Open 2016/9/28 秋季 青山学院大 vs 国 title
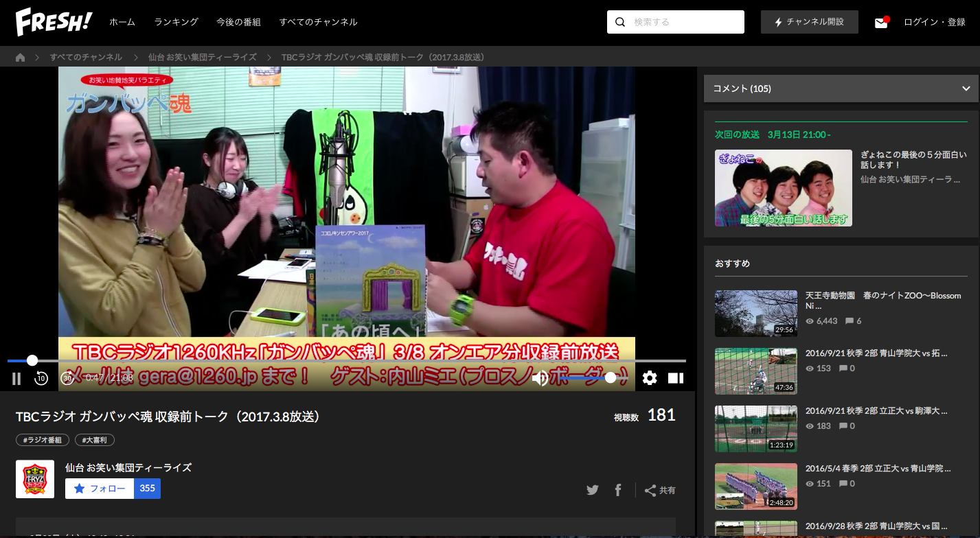 pos(876,526)
